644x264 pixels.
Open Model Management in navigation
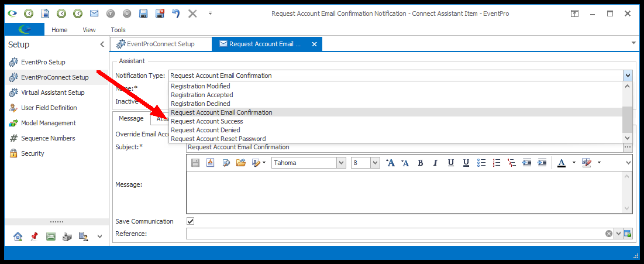(x=49, y=123)
